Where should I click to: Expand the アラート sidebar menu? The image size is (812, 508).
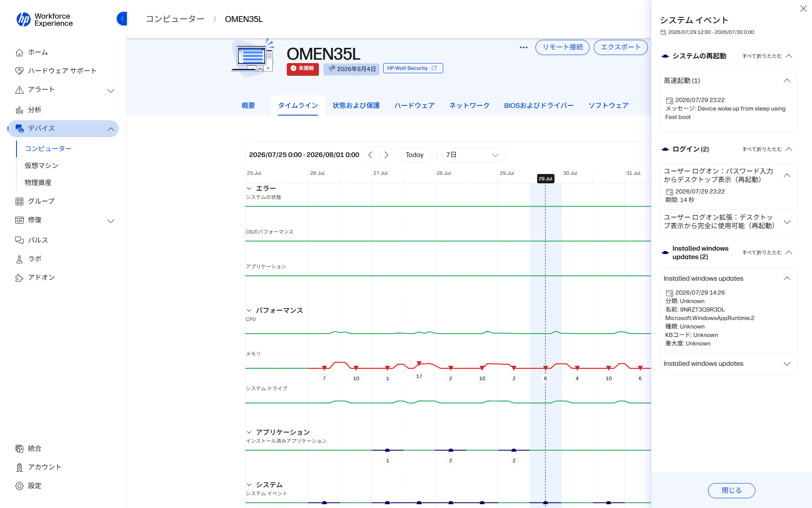111,91
